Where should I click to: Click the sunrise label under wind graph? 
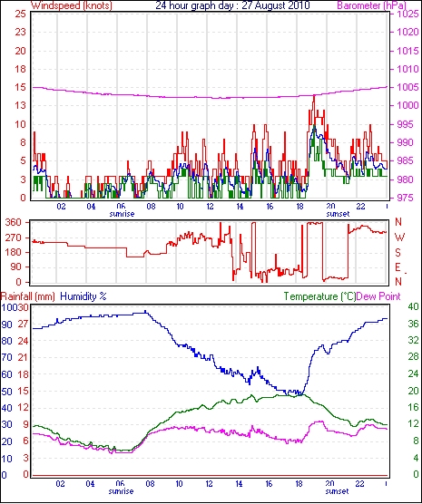122,214
